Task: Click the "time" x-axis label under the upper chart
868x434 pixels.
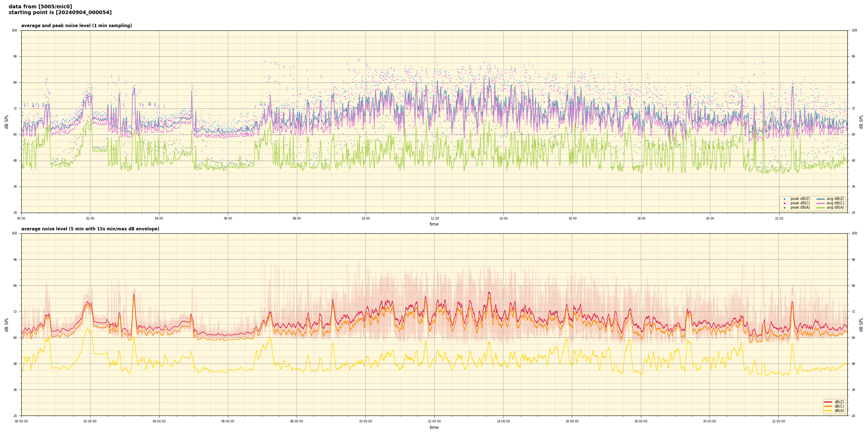Action: (434, 224)
